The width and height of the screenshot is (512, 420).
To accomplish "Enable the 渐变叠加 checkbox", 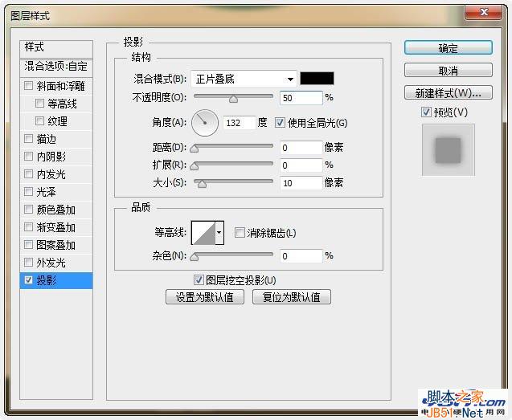I will tap(28, 226).
